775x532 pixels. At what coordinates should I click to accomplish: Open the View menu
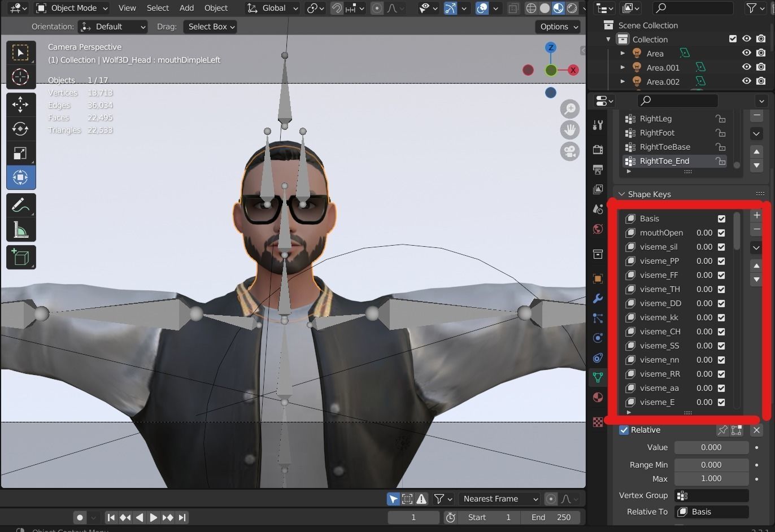point(127,8)
